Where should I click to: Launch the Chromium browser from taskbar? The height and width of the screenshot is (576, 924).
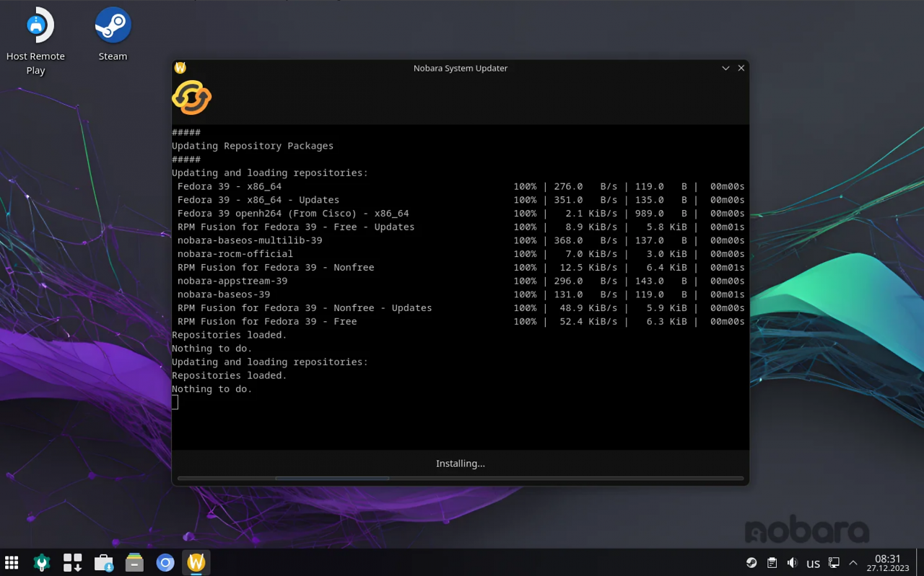click(x=165, y=562)
